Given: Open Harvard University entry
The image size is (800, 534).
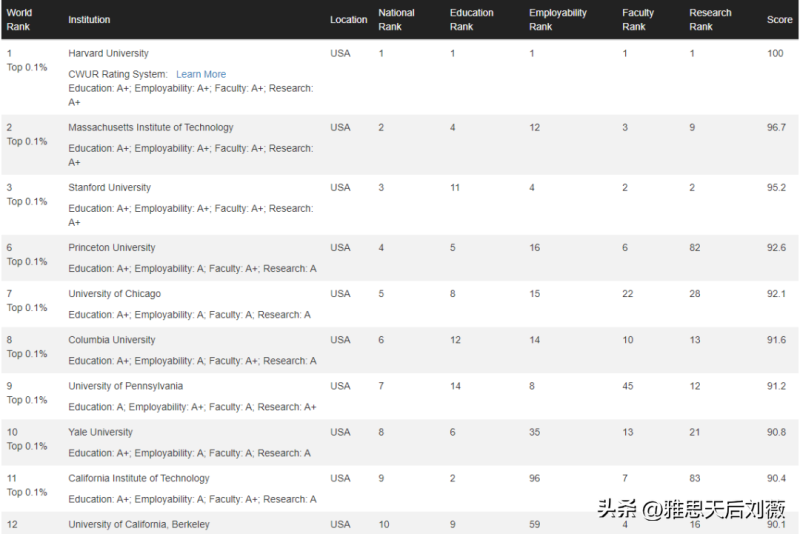Looking at the screenshot, I should point(108,53).
